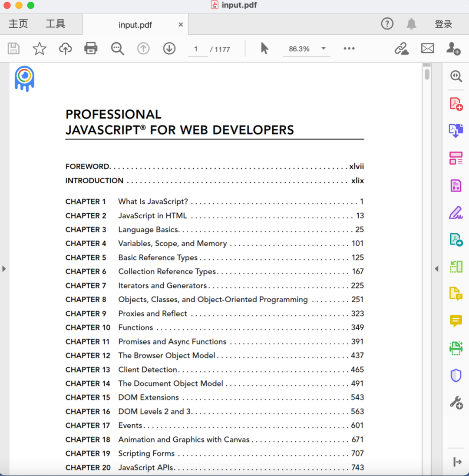This screenshot has height=476, width=469.
Task: Go to next page with down arrow
Action: [169, 49]
